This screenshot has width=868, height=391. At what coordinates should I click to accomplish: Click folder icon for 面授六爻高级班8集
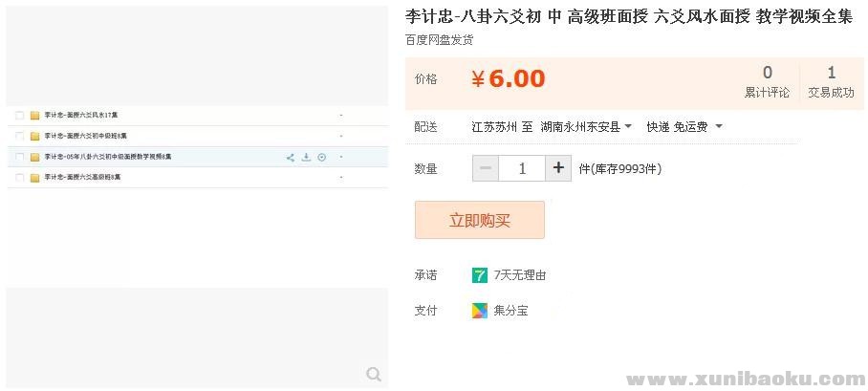pos(34,178)
